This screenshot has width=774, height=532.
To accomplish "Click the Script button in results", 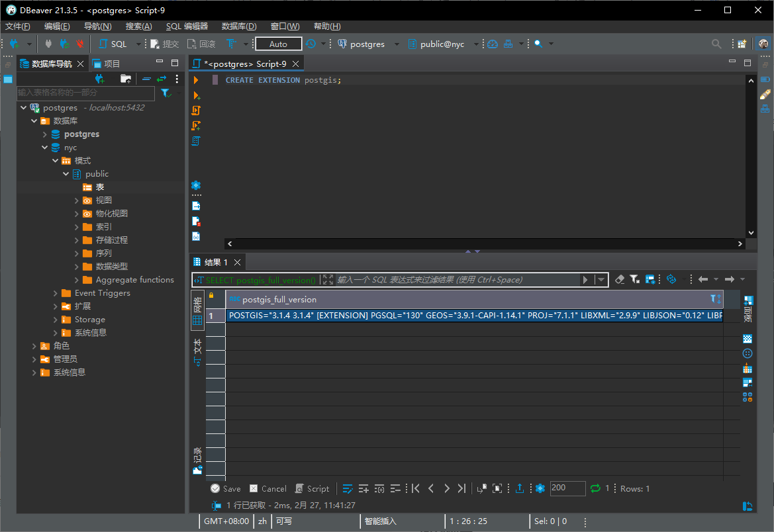I will click(312, 488).
